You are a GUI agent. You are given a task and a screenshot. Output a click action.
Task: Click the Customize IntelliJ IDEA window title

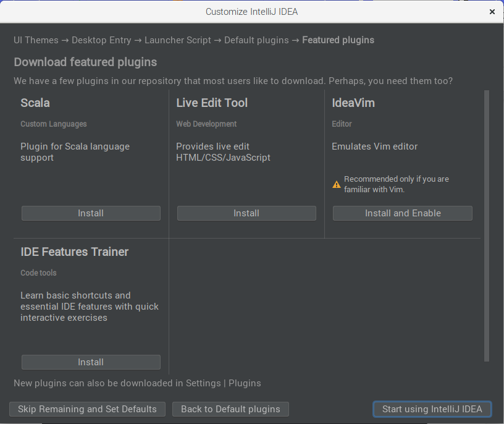(251, 12)
